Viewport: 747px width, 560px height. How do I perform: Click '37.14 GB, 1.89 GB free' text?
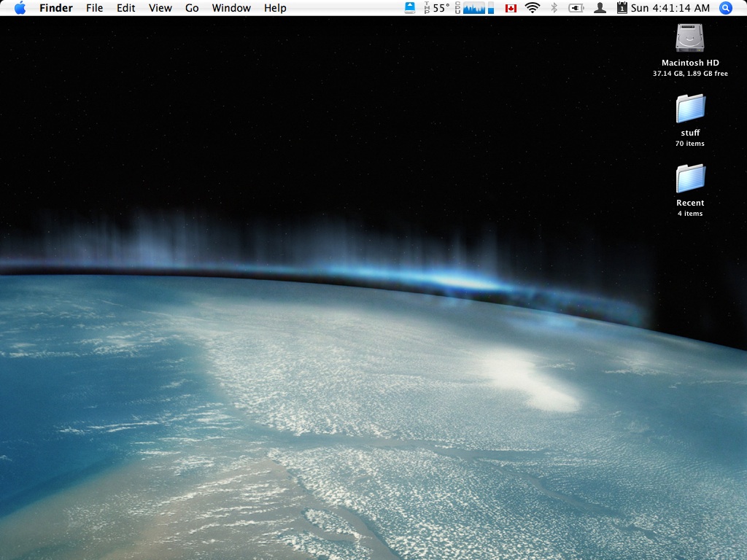pyautogui.click(x=690, y=74)
